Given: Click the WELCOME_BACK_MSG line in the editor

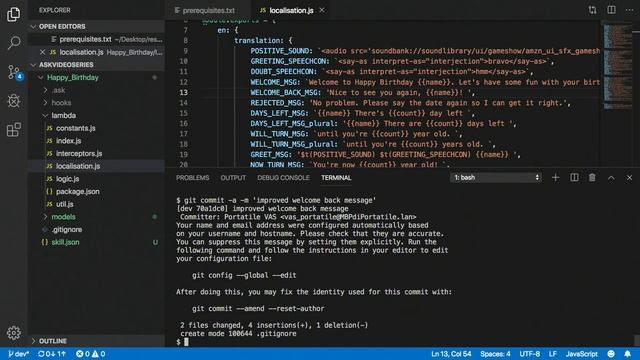Looking at the screenshot, I should pyautogui.click(x=362, y=93).
